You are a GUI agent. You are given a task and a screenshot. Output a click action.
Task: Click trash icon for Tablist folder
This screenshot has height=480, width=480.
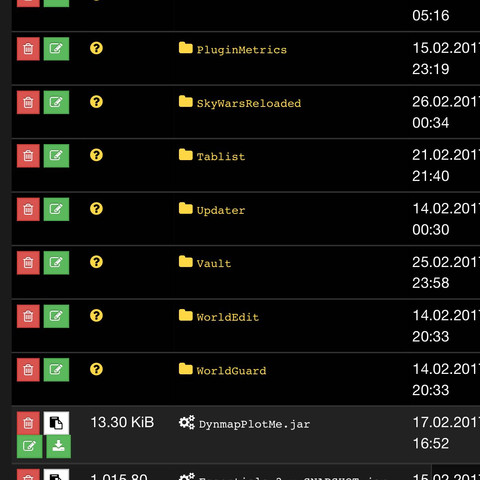(28, 156)
